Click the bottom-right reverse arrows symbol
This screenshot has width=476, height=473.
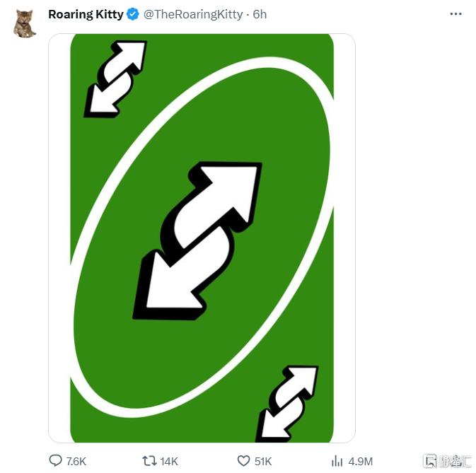[x=286, y=404]
